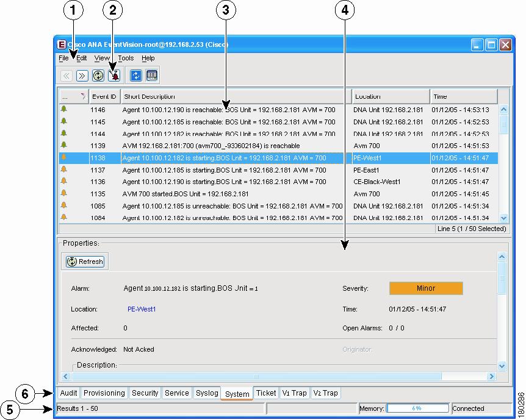Click the Line 5 (1 / 50 Selected) text
Screen dimensions: 526x420
472,229
